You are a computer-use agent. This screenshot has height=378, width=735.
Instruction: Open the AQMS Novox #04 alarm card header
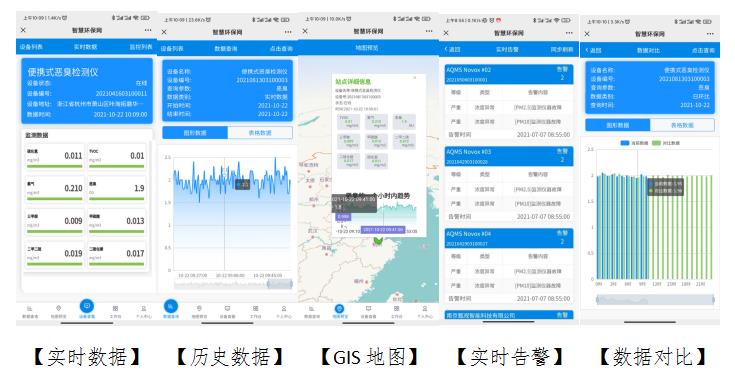coord(509,238)
